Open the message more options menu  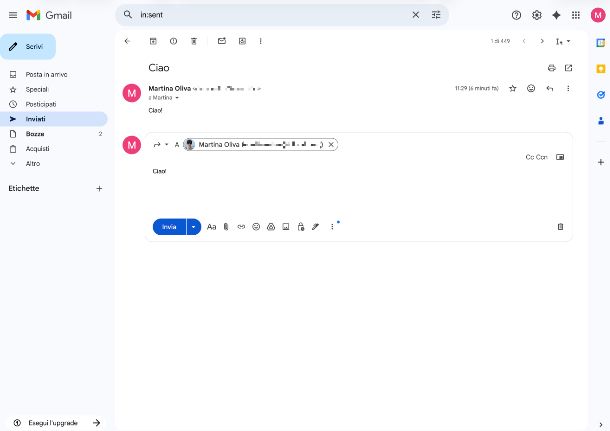pos(568,88)
